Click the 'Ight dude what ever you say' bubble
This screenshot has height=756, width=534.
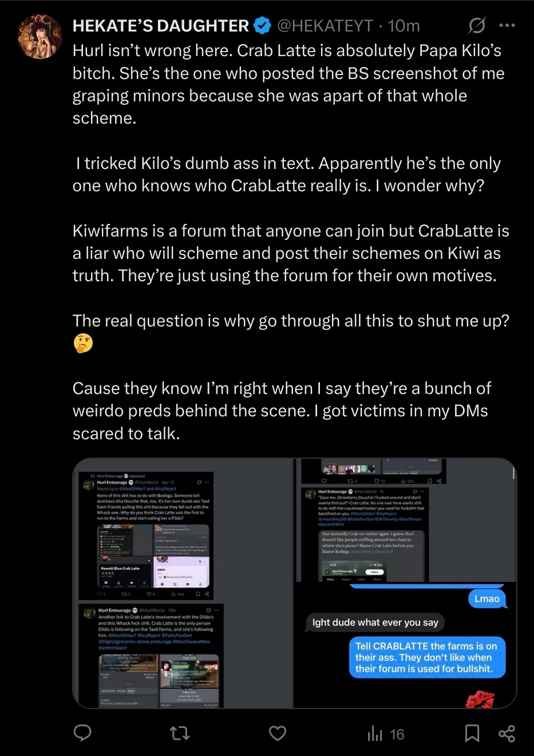pos(375,623)
